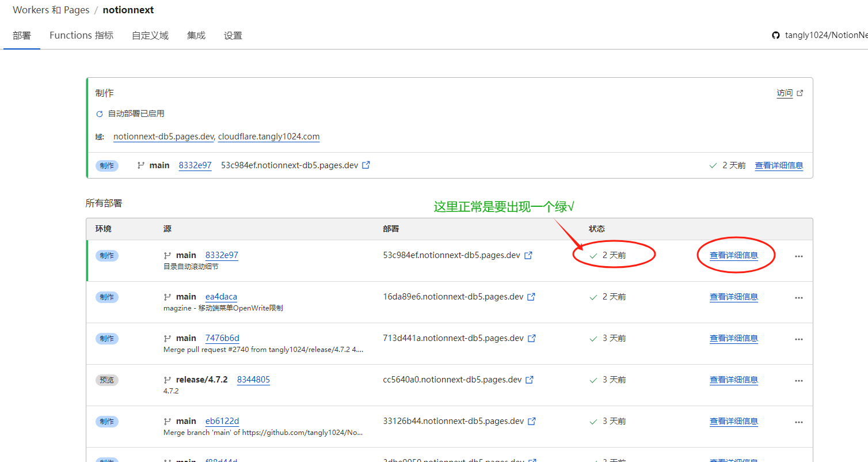Open more options for commit eb6122d row
This screenshot has width=868, height=462.
tap(799, 422)
